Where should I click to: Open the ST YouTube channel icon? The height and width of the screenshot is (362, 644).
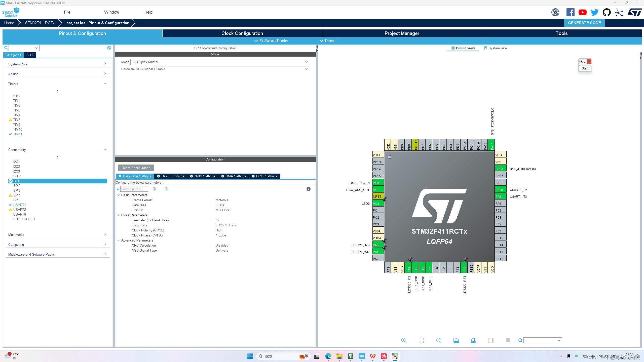(582, 12)
